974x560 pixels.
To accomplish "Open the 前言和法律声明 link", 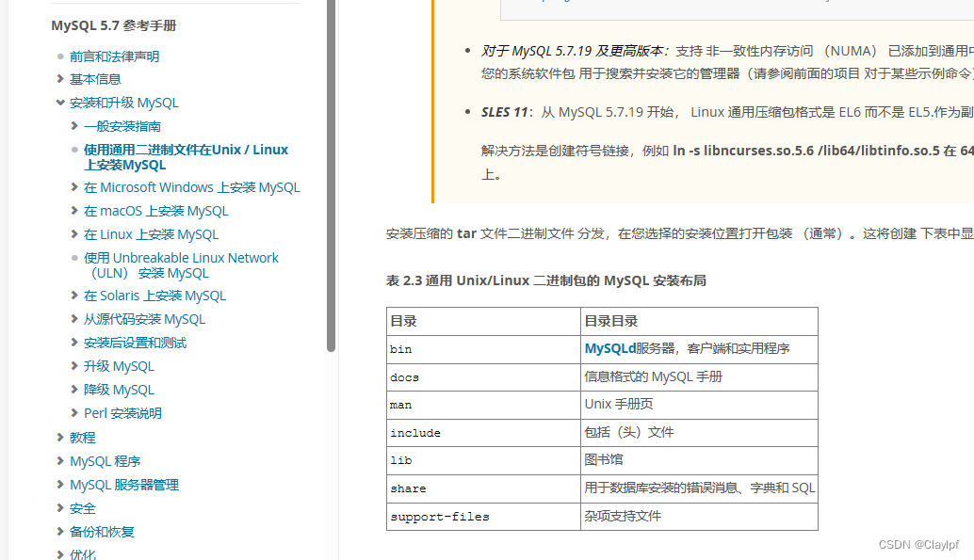I will 114,56.
